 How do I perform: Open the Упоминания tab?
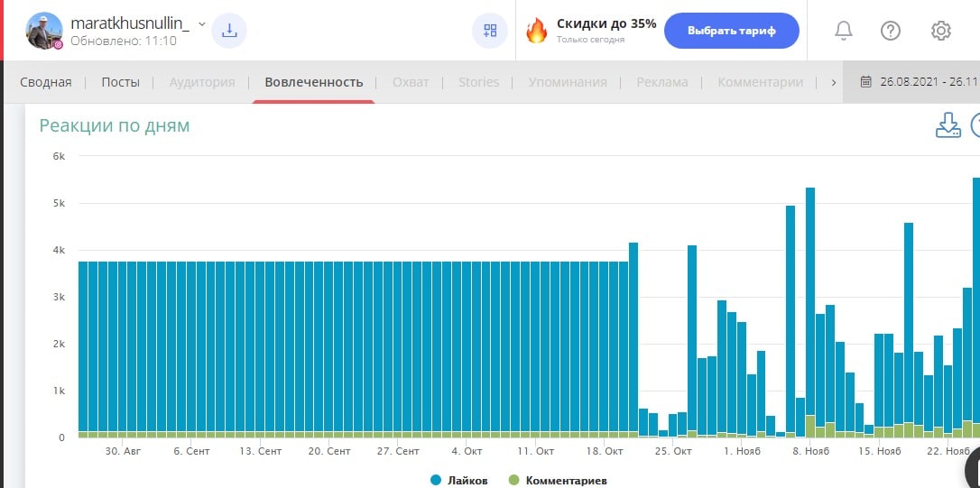[568, 82]
